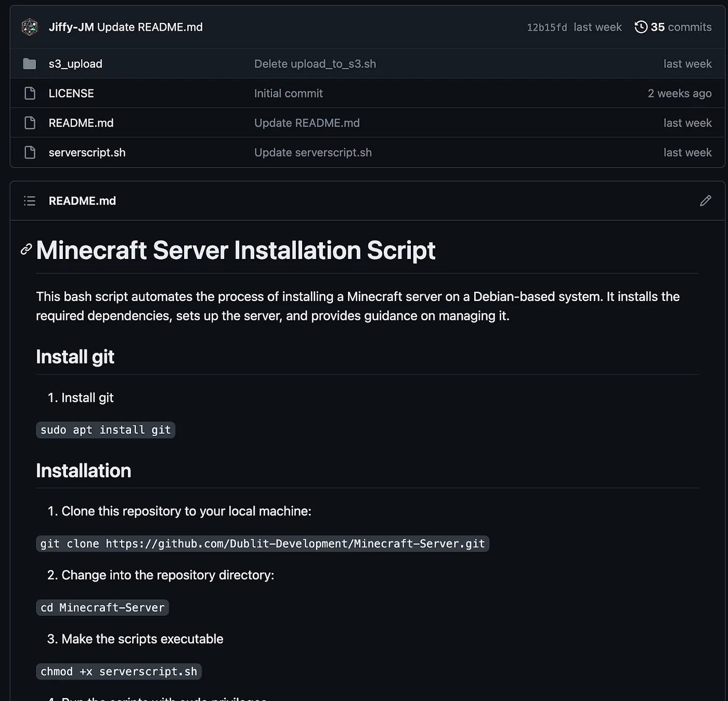Click the Install git heading
The image size is (728, 701).
75,357
